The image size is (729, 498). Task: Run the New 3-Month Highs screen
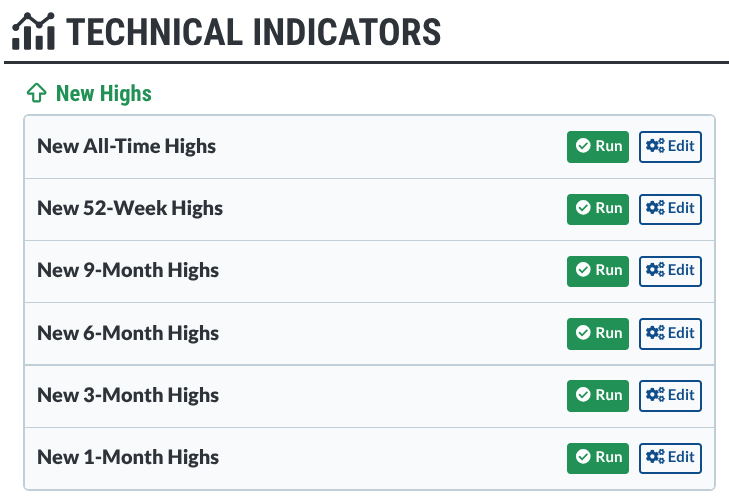point(598,395)
